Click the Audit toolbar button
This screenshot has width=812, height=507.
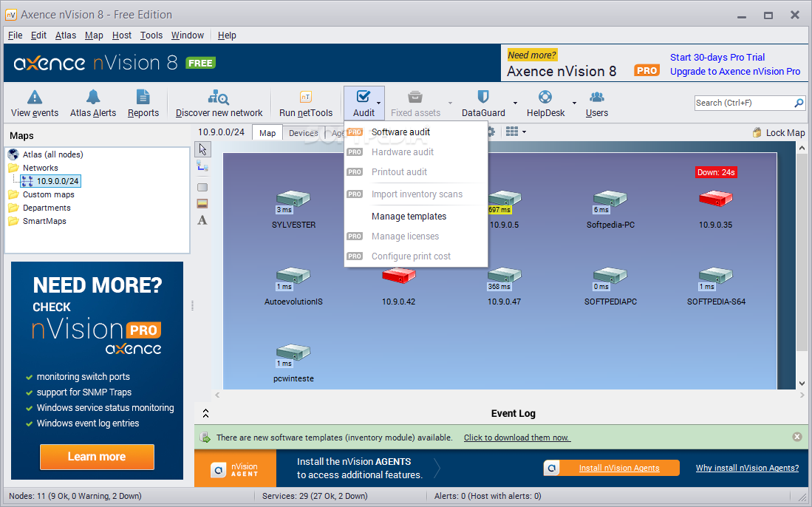[364, 103]
